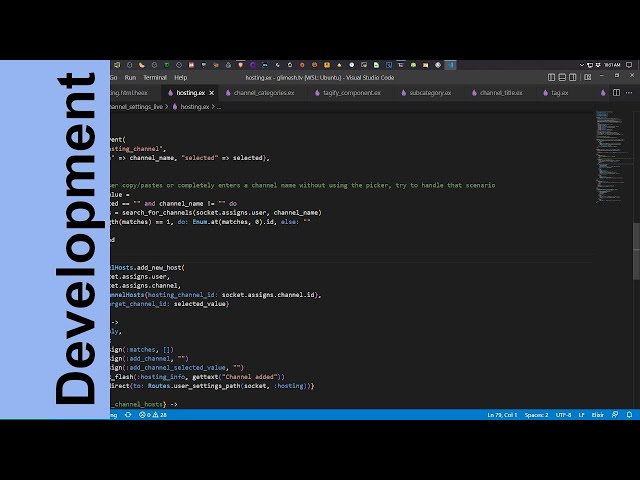640x480 pixels.
Task: Click the feedback icon in status bar
Action: click(615, 415)
